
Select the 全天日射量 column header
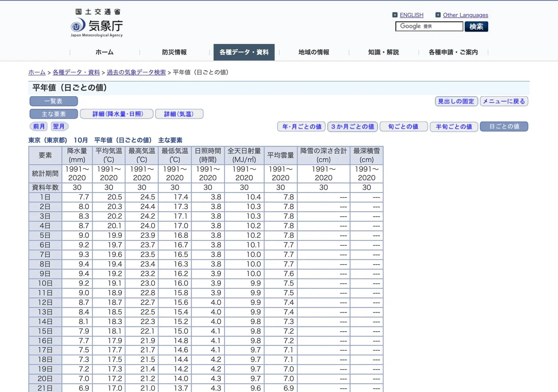pos(244,155)
